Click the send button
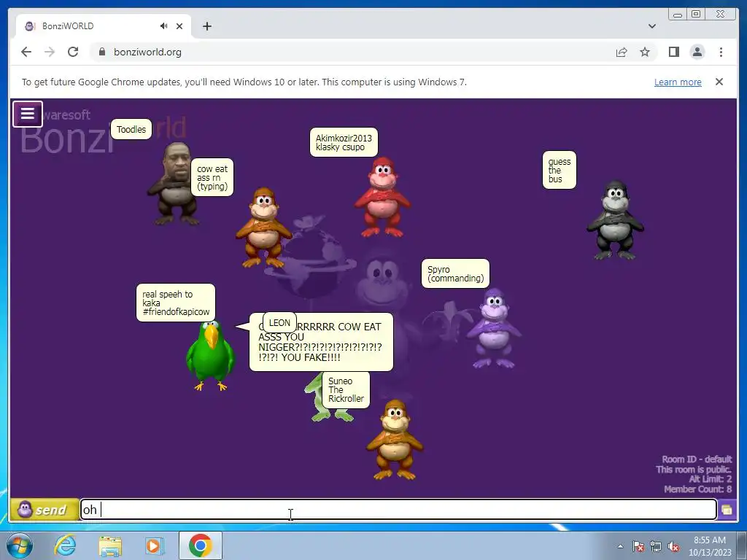The width and height of the screenshot is (747, 560). coord(44,510)
